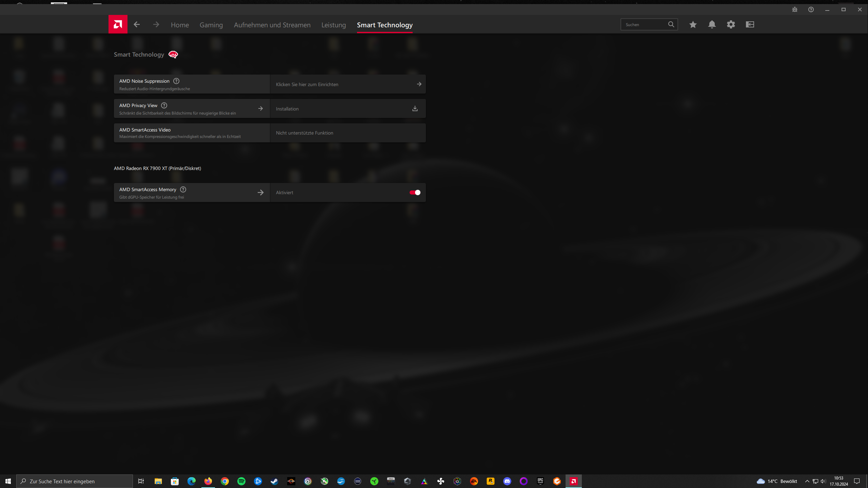Click the bug report icon

pos(794,9)
